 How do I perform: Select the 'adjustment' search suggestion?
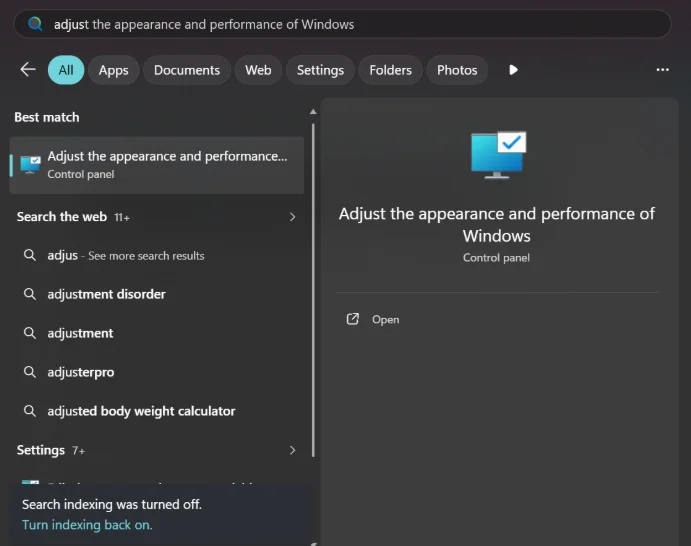[156, 333]
